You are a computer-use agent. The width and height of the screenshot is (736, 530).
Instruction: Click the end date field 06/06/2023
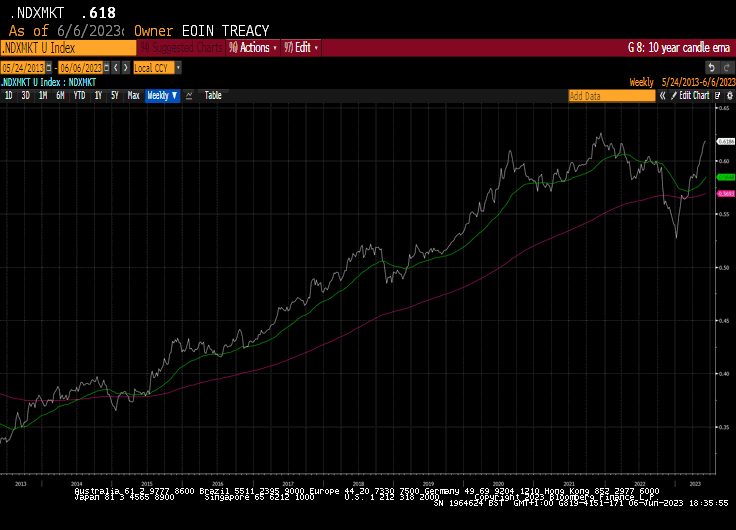click(x=81, y=68)
